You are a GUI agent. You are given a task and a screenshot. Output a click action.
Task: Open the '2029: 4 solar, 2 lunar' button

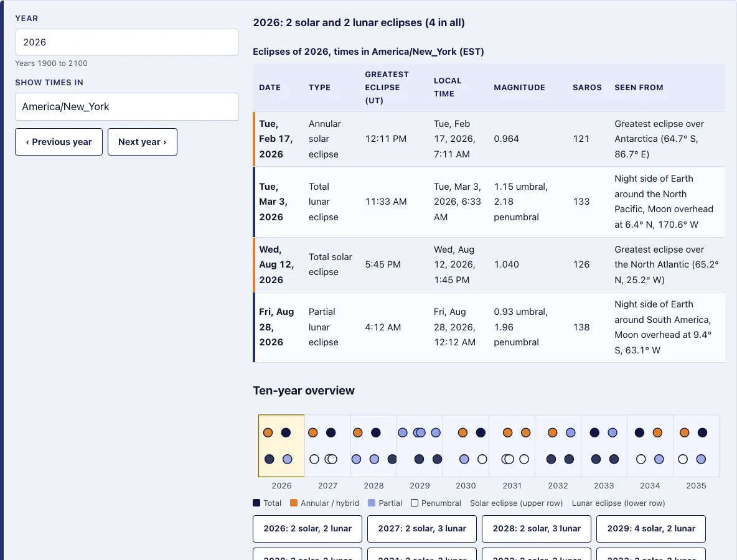click(x=651, y=528)
